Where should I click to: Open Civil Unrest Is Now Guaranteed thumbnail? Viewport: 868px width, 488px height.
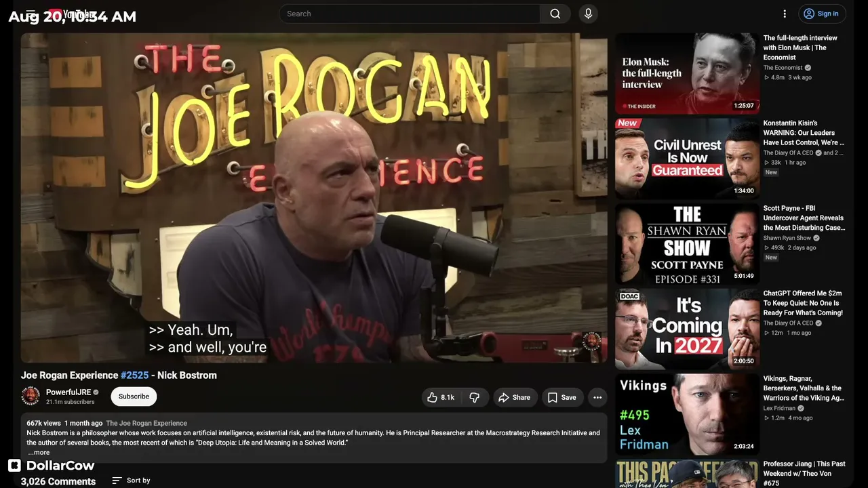tap(687, 159)
